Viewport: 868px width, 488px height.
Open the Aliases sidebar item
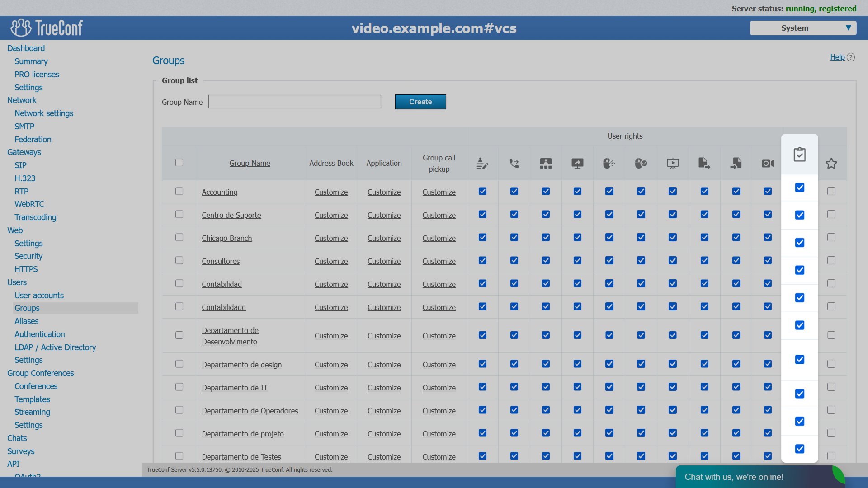pyautogui.click(x=26, y=321)
